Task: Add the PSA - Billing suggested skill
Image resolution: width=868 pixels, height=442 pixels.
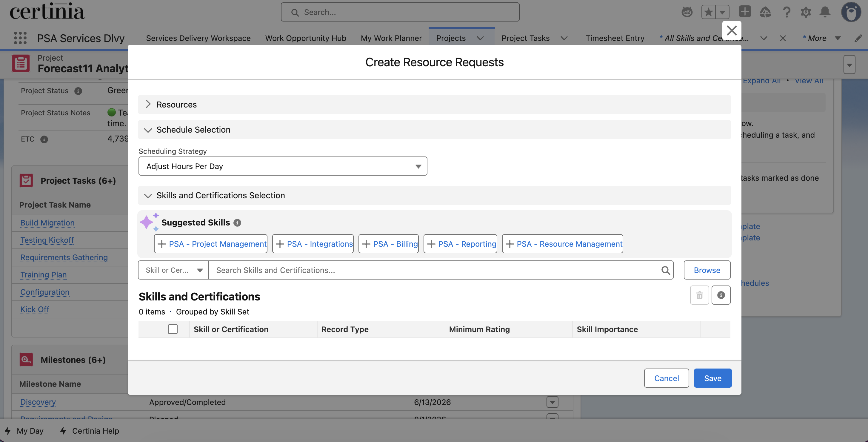Action: 389,244
